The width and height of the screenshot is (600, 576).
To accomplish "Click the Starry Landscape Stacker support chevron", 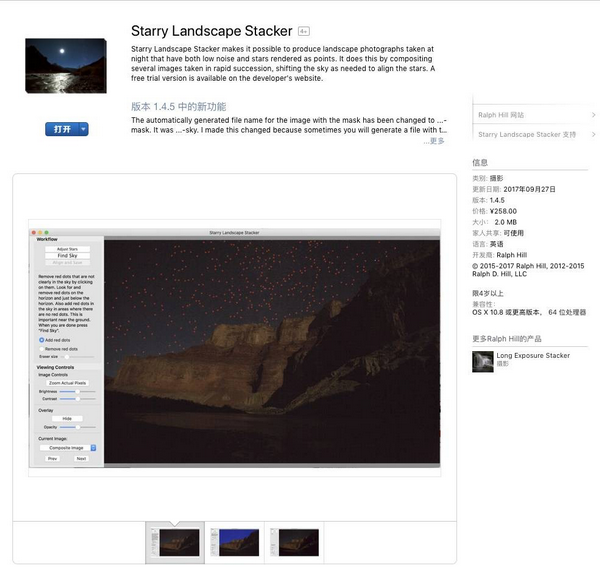I will pyautogui.click(x=593, y=134).
